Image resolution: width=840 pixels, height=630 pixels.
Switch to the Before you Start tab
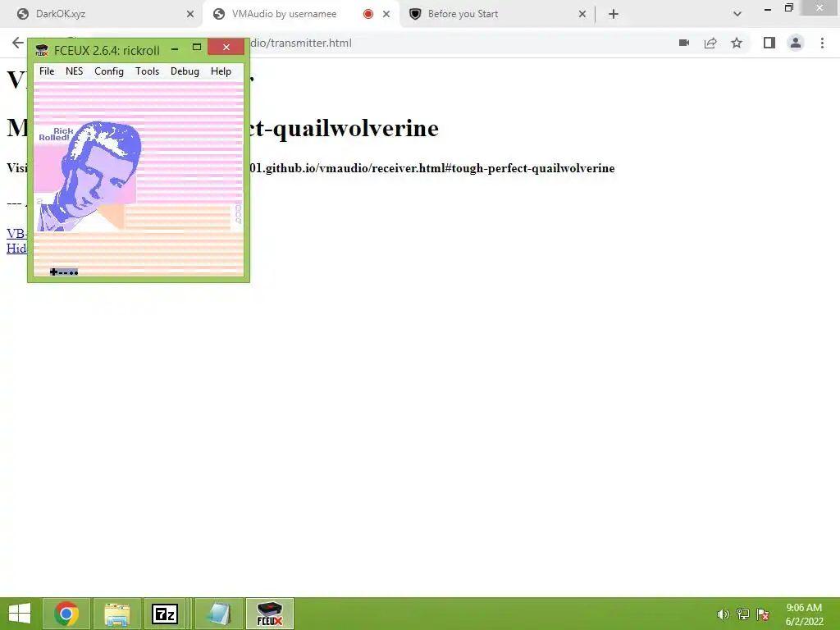click(497, 14)
